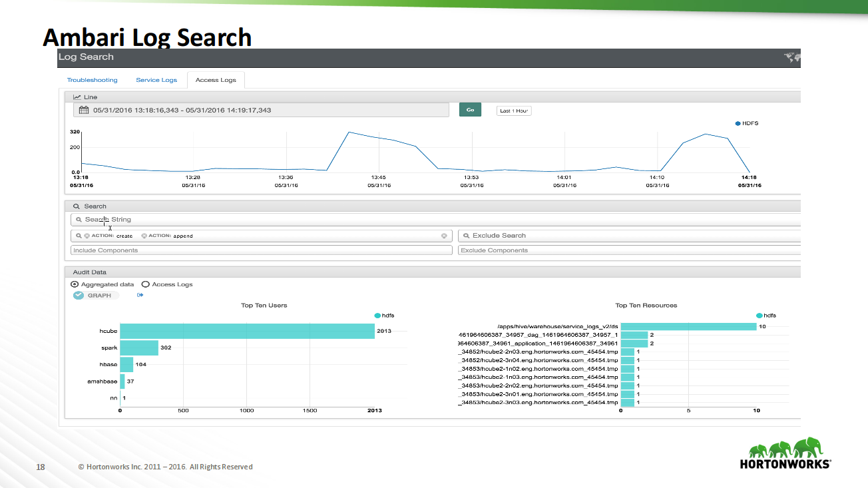Screen dimensions: 868x488
Task: Click the hcube bar showing 2013
Action: tap(247, 331)
